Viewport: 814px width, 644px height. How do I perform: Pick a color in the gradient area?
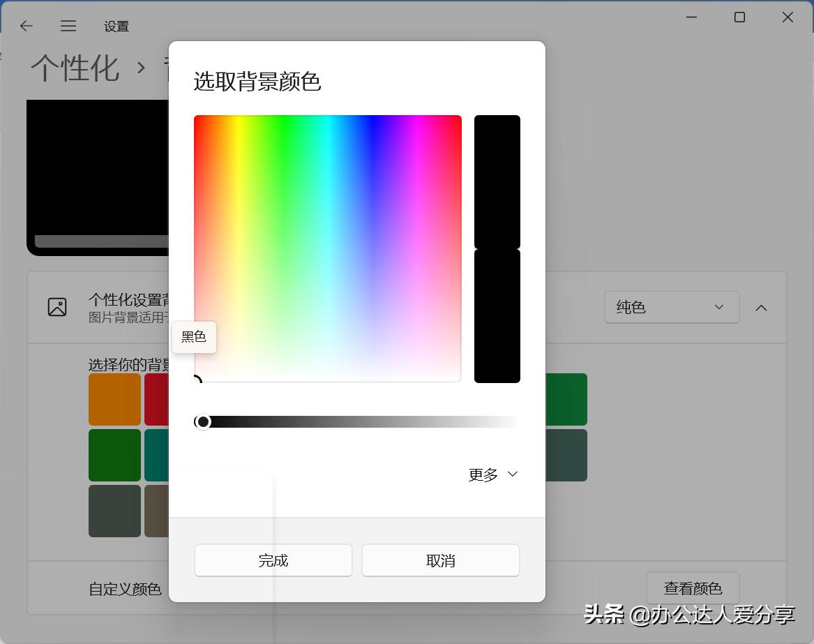point(328,248)
